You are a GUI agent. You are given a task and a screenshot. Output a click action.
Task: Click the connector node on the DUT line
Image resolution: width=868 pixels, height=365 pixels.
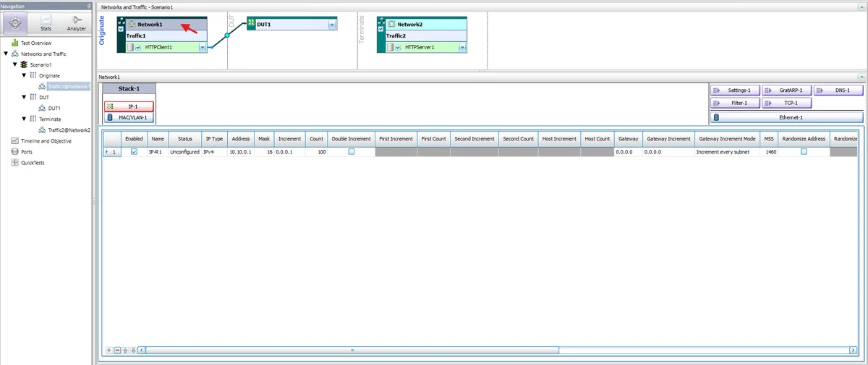coord(226,35)
